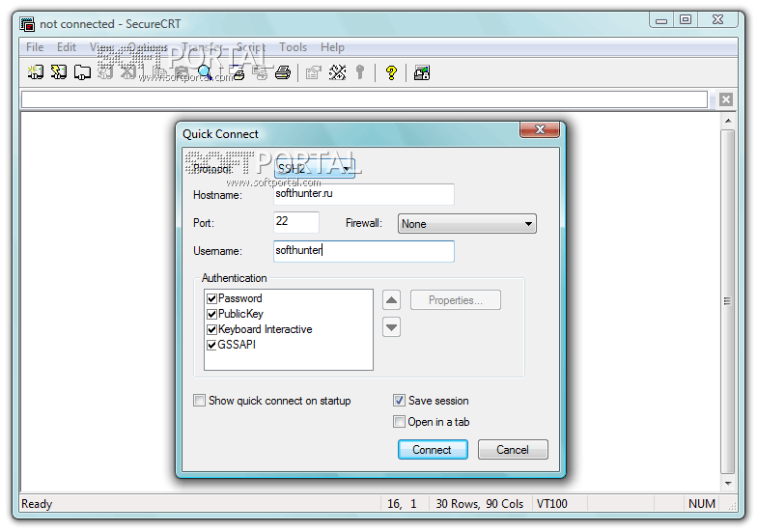The image size is (757, 532).
Task: Open the Firewall None dropdown
Action: click(x=467, y=224)
